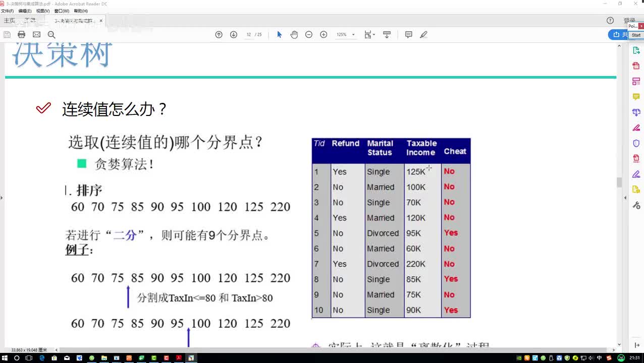
Task: Open the 文件(F) menu
Action: [x=7, y=11]
